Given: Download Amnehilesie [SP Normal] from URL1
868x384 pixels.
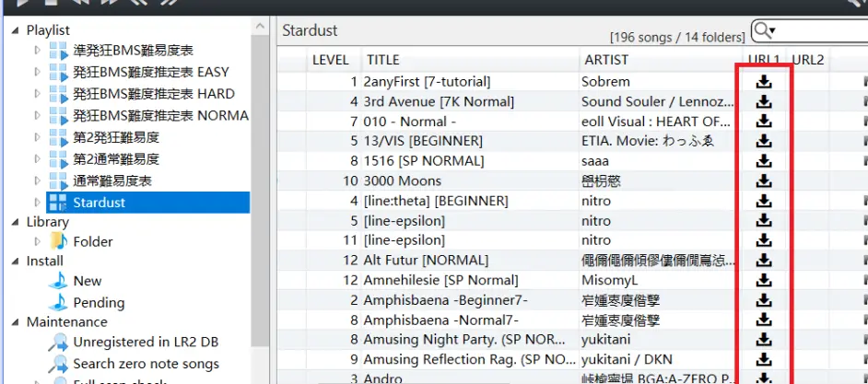Looking at the screenshot, I should click(764, 280).
